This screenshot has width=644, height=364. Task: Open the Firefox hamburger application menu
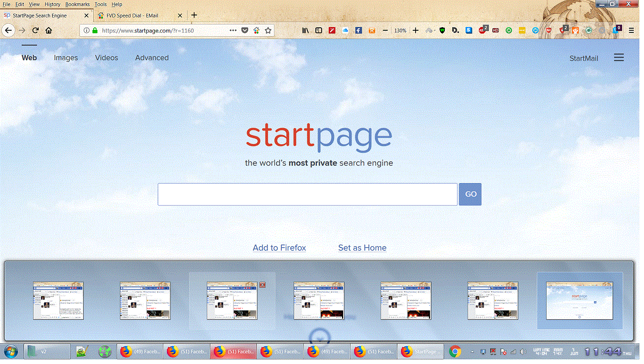click(x=631, y=30)
